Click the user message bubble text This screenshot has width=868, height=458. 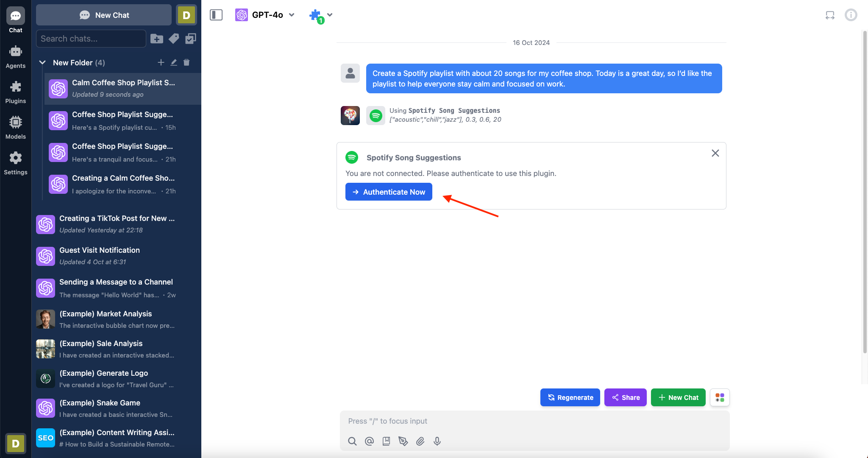coord(544,78)
